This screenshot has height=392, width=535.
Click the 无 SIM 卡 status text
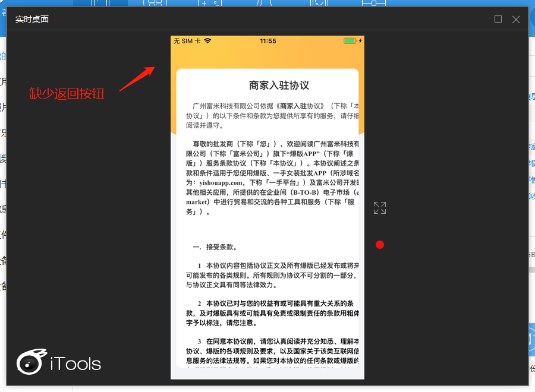click(187, 41)
